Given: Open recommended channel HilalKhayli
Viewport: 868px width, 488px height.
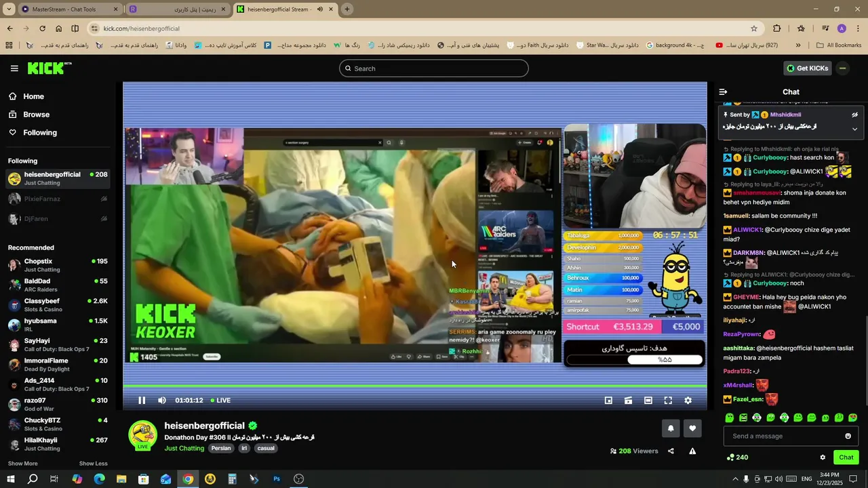Looking at the screenshot, I should (58, 444).
